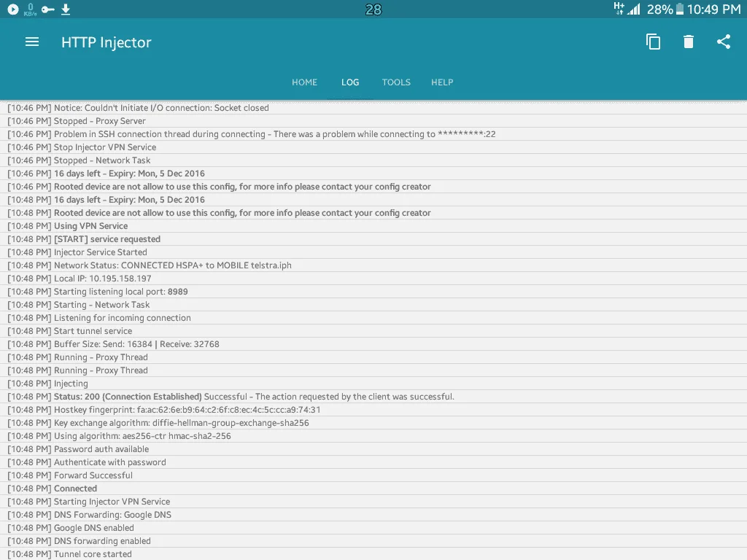
Task: Open the TOOLS tab
Action: (x=396, y=82)
